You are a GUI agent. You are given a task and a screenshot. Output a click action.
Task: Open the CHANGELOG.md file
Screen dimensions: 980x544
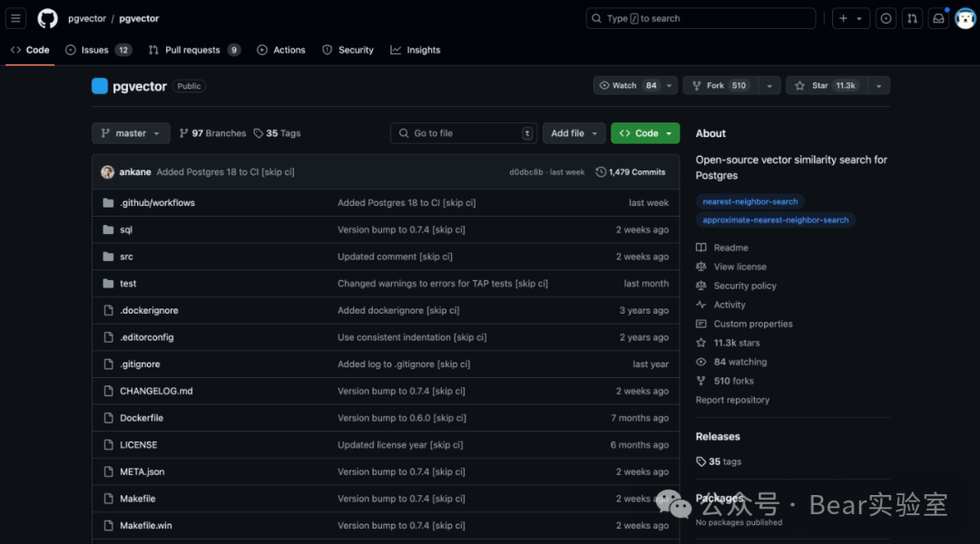coord(156,391)
